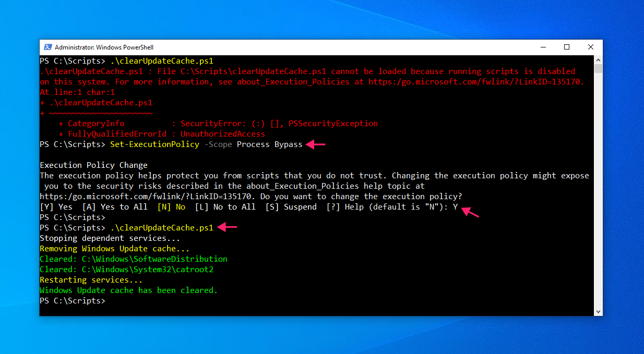Click the second '.\clearUpdateCache.ps1' command above 'Stopping dependent services'

click(162, 228)
